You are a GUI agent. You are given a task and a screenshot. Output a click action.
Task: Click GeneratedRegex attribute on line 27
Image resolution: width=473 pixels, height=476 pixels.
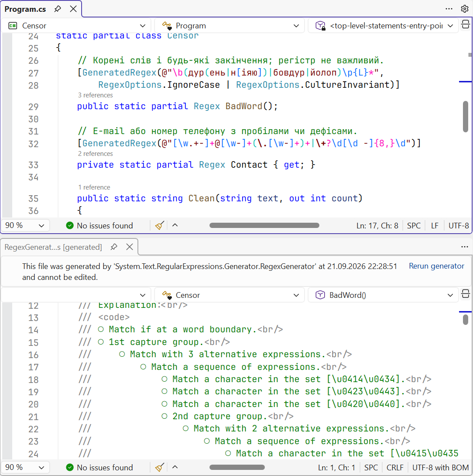click(119, 73)
